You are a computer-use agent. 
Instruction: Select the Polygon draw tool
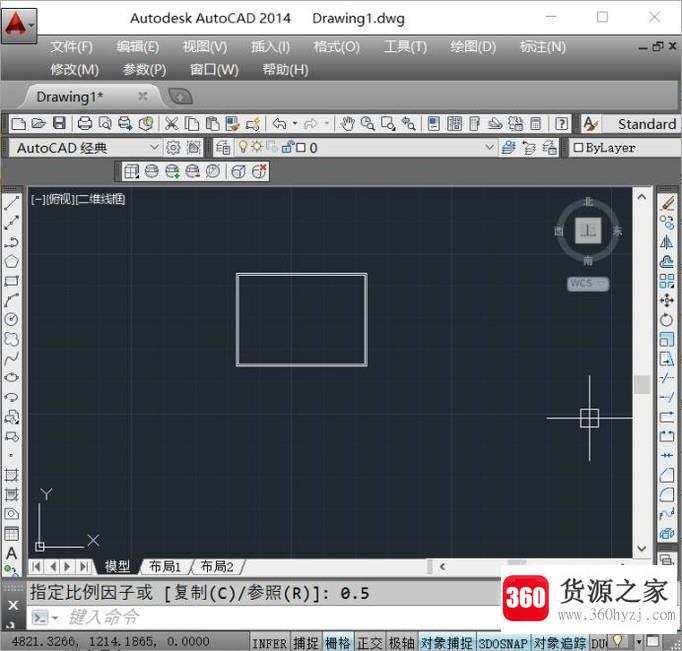click(x=12, y=261)
